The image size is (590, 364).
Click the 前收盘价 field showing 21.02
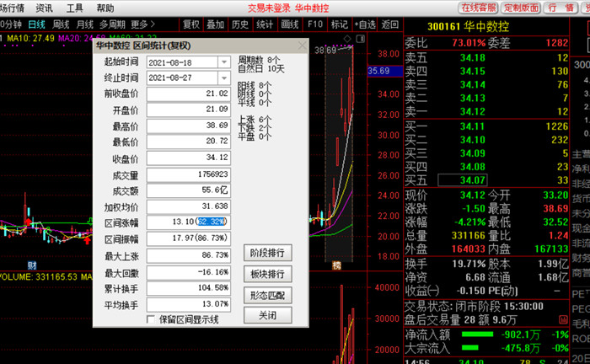[x=189, y=94]
